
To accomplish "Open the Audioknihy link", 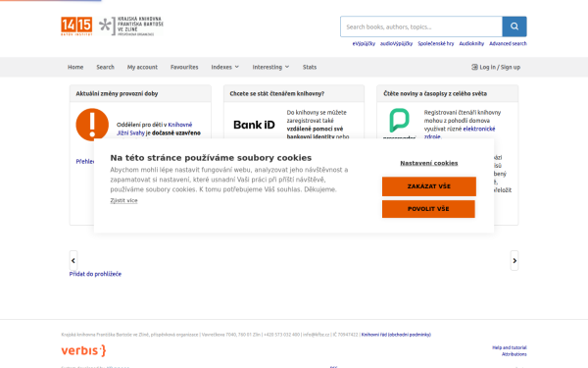I will (x=471, y=43).
